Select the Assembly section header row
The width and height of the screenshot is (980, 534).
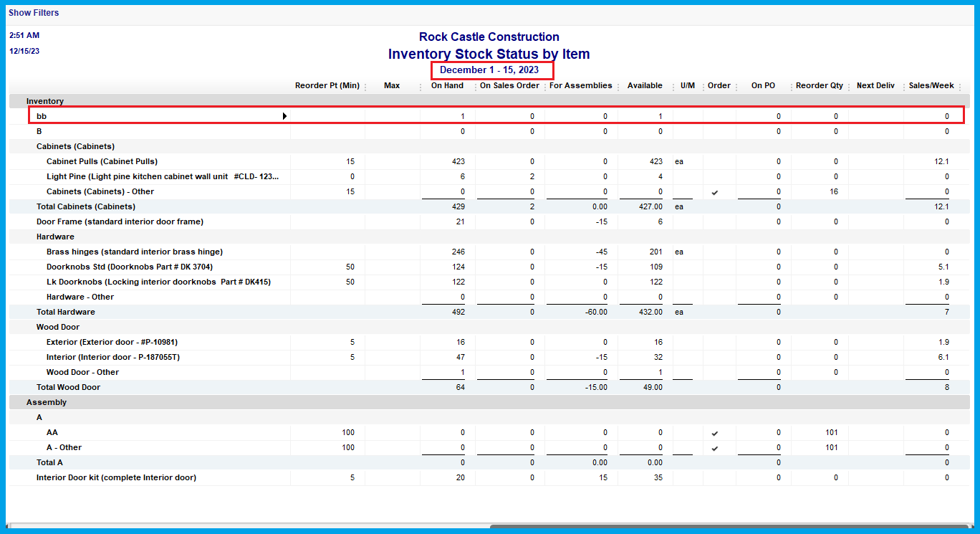click(x=489, y=402)
